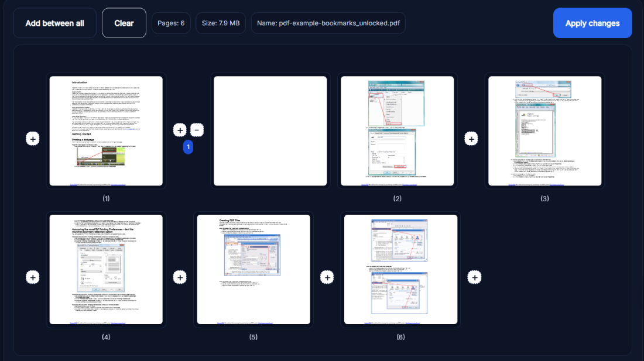The height and width of the screenshot is (361, 644).
Task: Click the minus icon between pages 1 and 2
Action: pos(197,129)
